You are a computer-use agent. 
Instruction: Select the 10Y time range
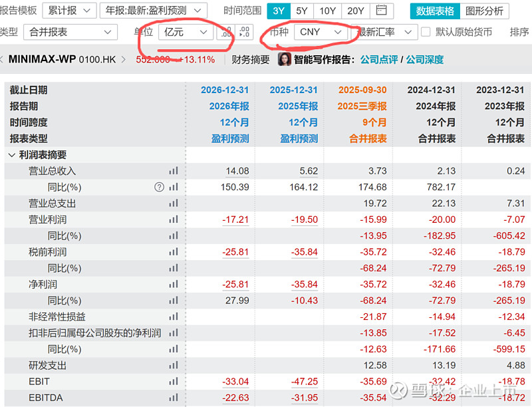(327, 11)
